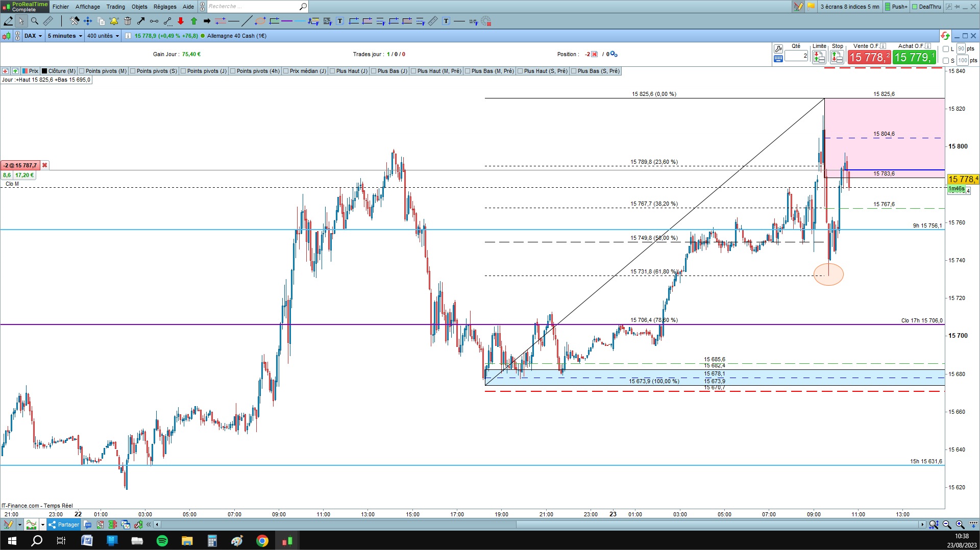
Task: Check the L limit points checkbox
Action: [946, 49]
